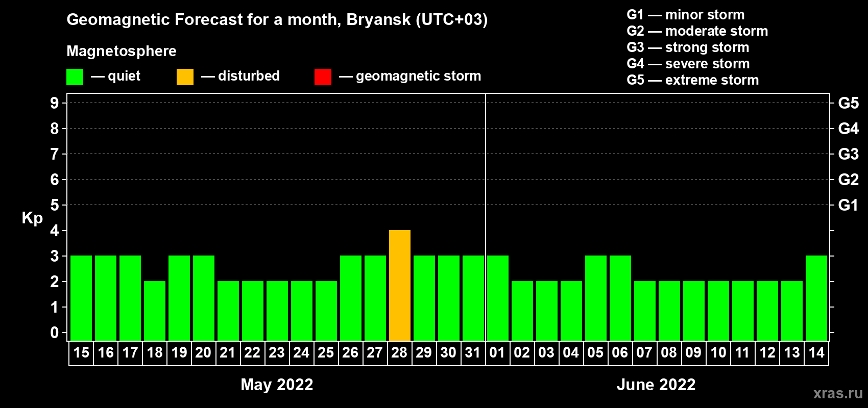868x408 pixels.
Task: Click the date cell '28'
Action: [400, 353]
